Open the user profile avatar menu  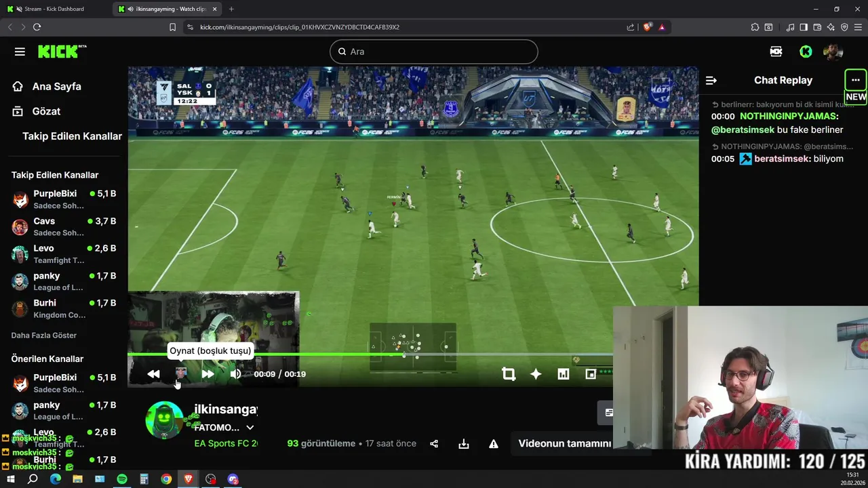pos(833,52)
